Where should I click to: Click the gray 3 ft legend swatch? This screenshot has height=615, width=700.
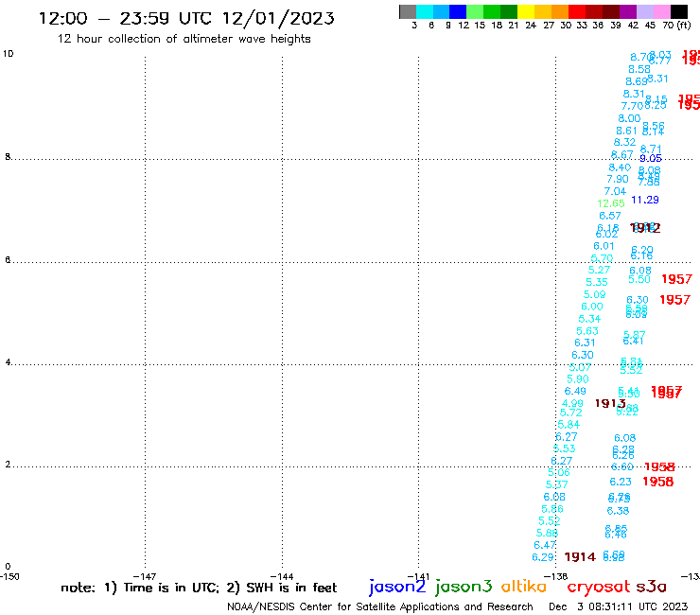(x=408, y=11)
